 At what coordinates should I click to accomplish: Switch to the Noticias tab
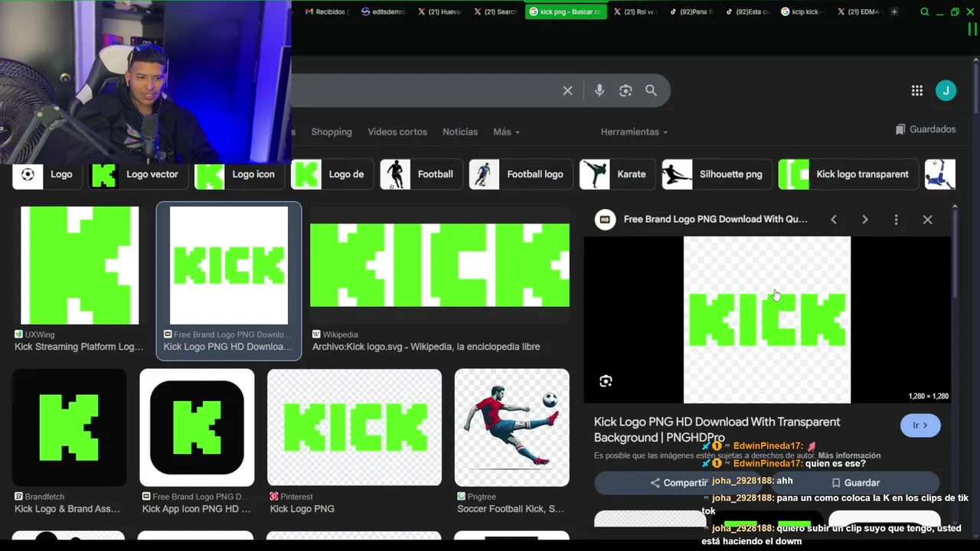(x=460, y=132)
